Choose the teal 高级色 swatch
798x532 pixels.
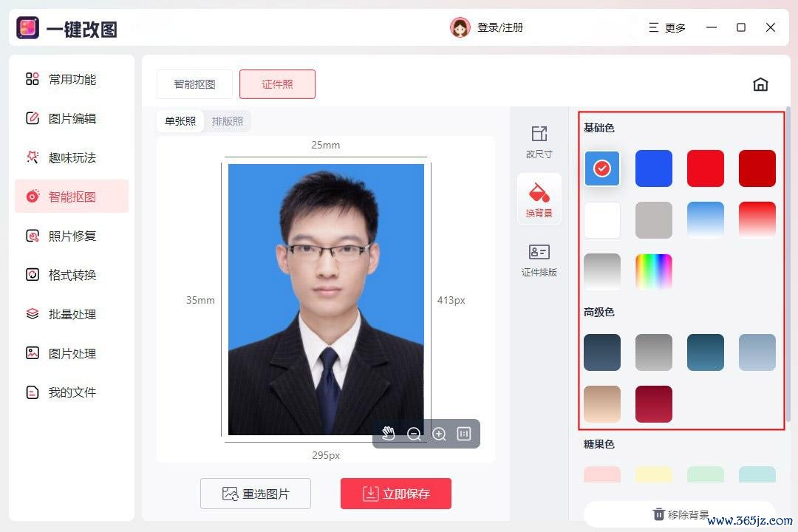[706, 352]
